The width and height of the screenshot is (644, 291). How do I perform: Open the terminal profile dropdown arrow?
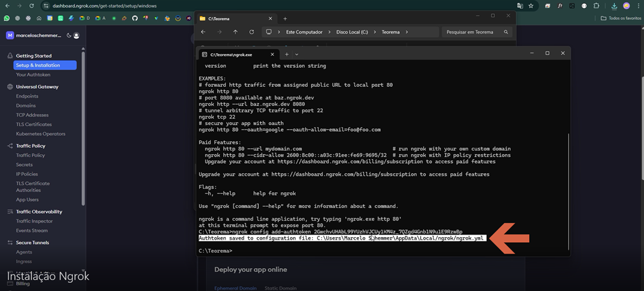pos(296,54)
